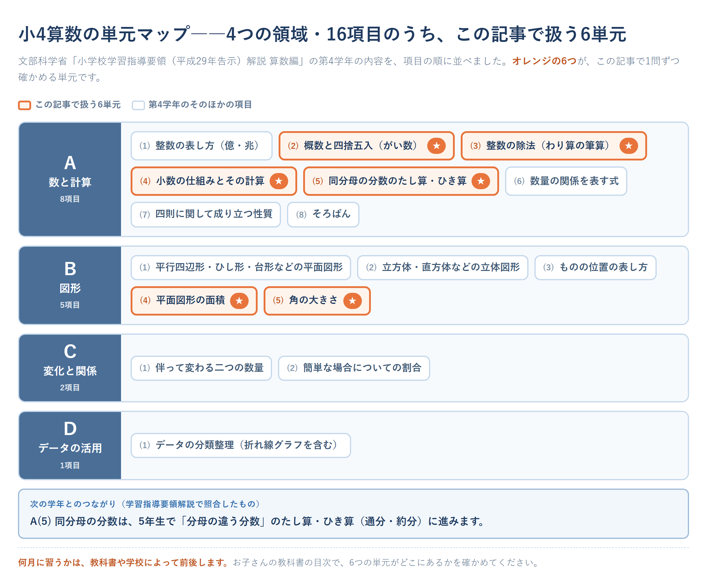
Task: Select the そろばん chip
Action: (323, 214)
